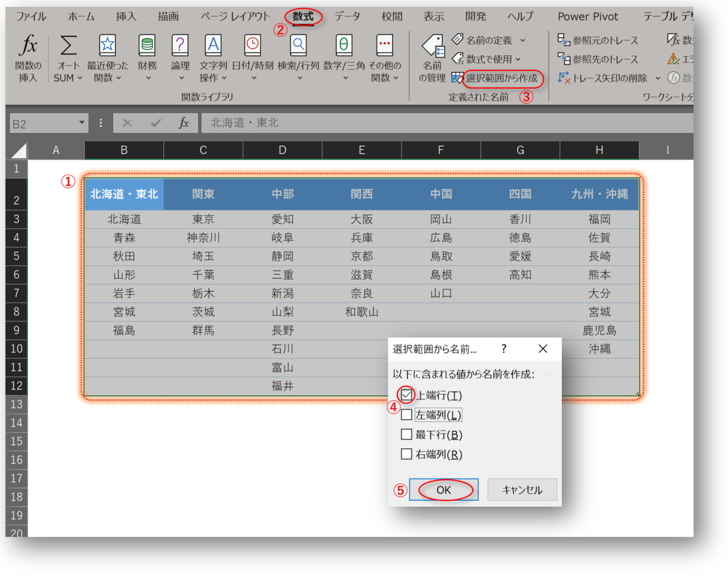This screenshot has height=579, width=728.
Task: Click the formula bar showing 北海道・東北
Action: (448, 123)
